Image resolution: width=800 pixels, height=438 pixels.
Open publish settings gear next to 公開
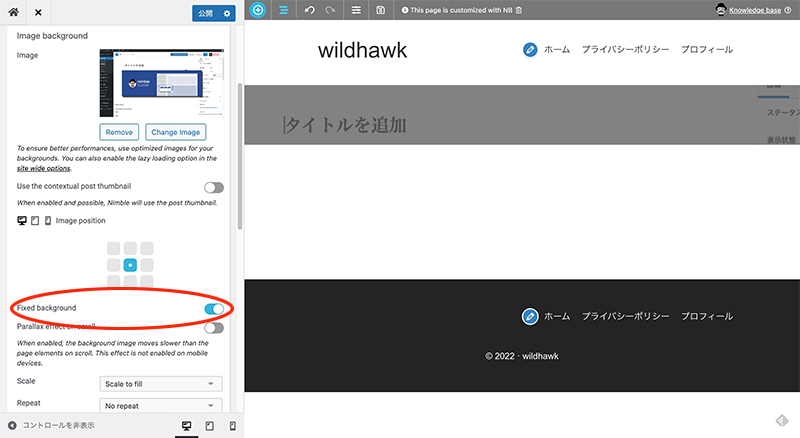(x=227, y=13)
